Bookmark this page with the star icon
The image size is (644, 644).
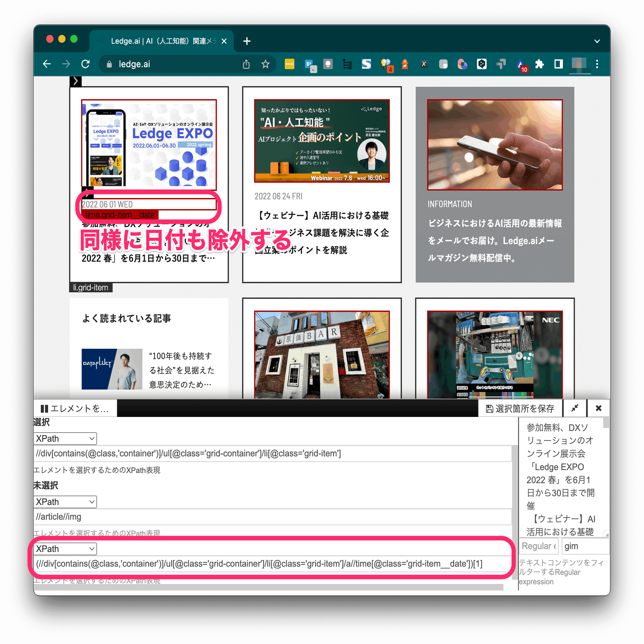pyautogui.click(x=265, y=64)
